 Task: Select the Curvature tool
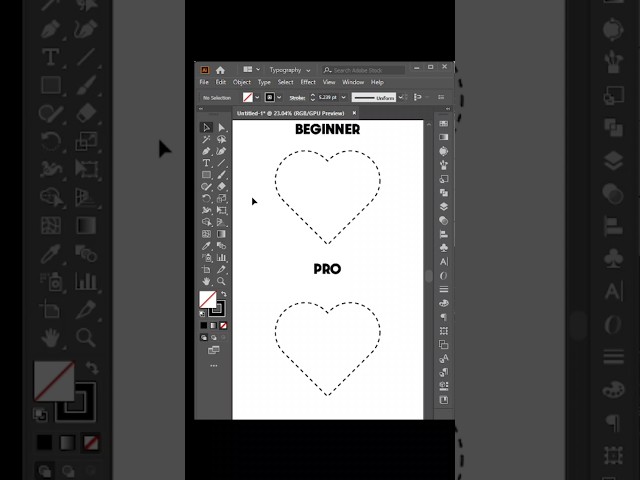coord(222,151)
